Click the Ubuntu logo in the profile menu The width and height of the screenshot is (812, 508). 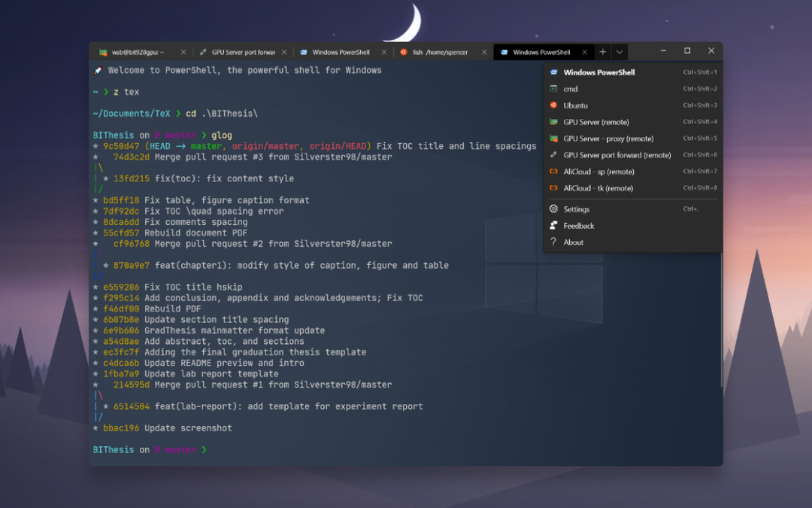point(554,105)
